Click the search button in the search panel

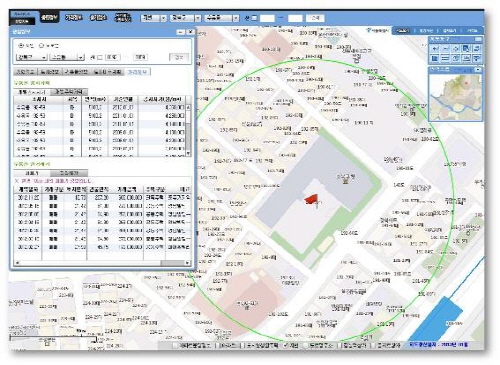[179, 57]
